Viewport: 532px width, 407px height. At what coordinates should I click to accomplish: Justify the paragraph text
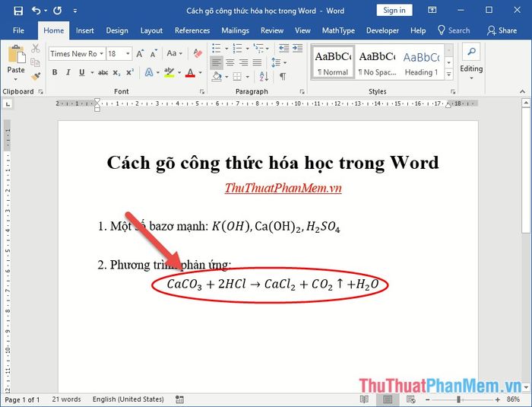(x=257, y=62)
